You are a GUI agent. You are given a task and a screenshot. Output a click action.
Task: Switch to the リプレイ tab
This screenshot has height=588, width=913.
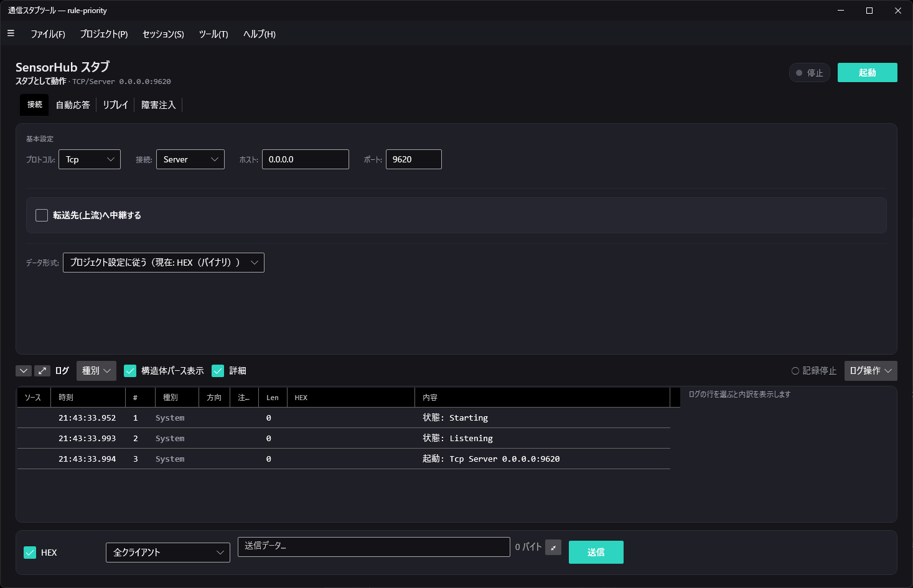(116, 105)
